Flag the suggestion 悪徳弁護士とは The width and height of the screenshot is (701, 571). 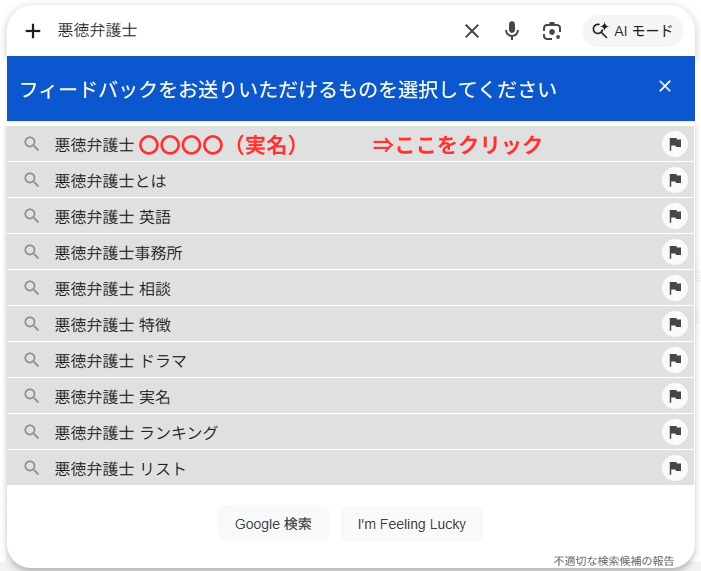tap(675, 180)
